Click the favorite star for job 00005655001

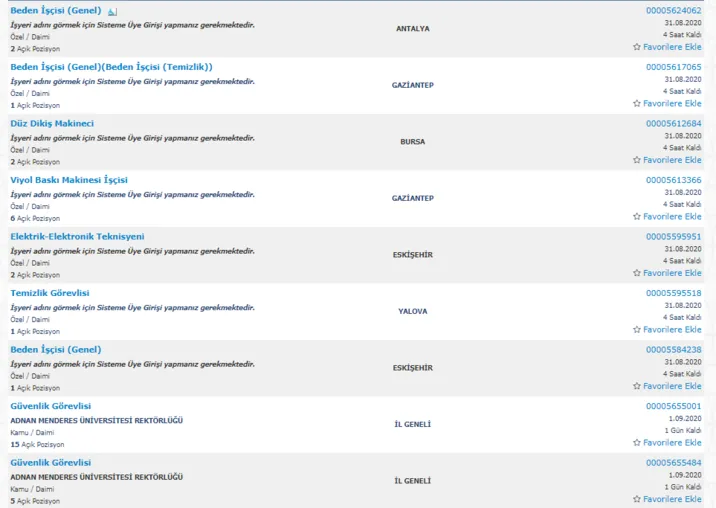tap(637, 442)
